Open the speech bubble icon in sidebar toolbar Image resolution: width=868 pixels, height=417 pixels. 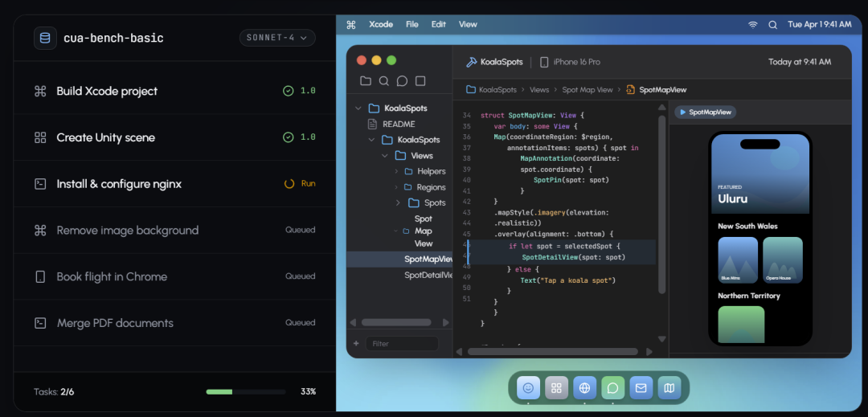pos(402,81)
